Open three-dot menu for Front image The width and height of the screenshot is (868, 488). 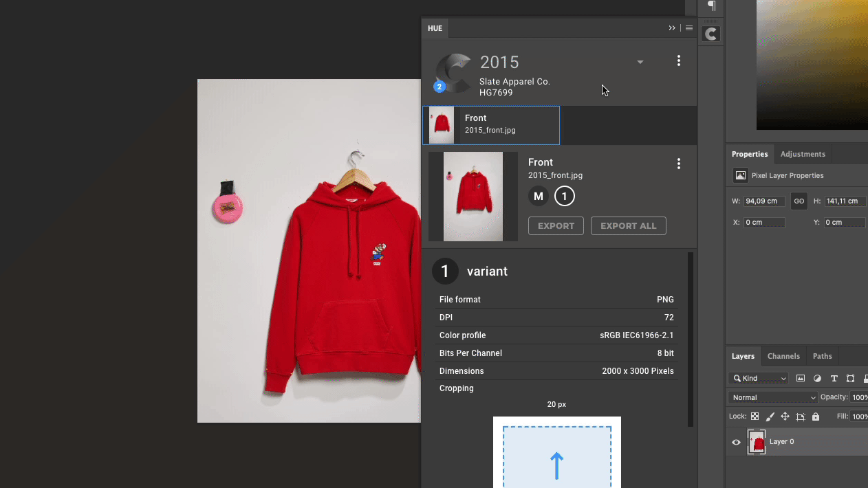pyautogui.click(x=678, y=164)
